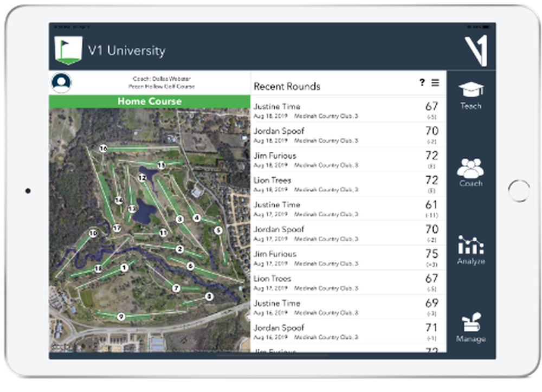Select hole 6 marker on map
This screenshot has height=392, width=542.
pyautogui.click(x=190, y=266)
